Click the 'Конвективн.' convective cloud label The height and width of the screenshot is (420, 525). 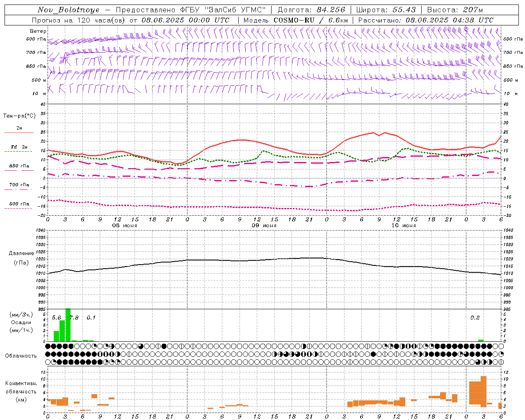click(x=21, y=383)
